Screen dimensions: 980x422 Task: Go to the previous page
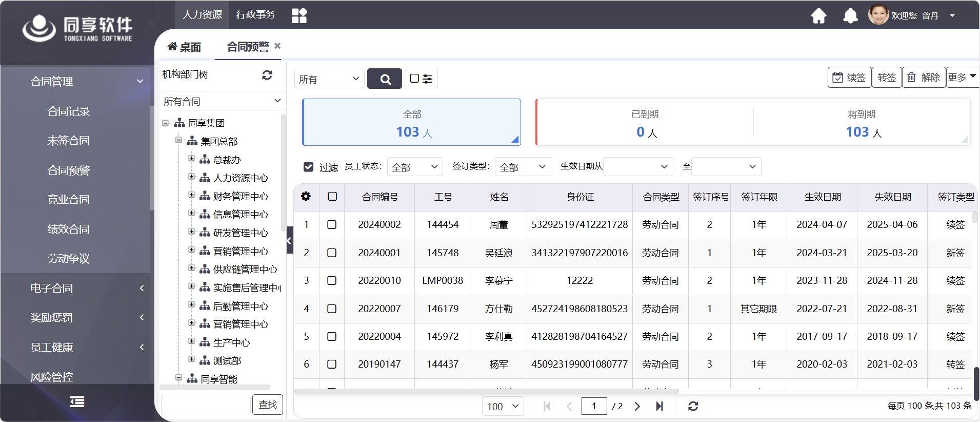coord(569,406)
